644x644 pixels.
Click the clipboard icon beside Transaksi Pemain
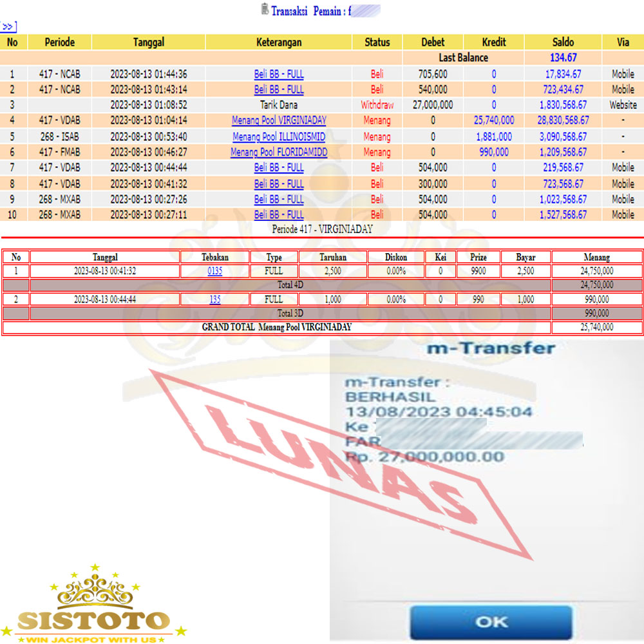coord(265,10)
